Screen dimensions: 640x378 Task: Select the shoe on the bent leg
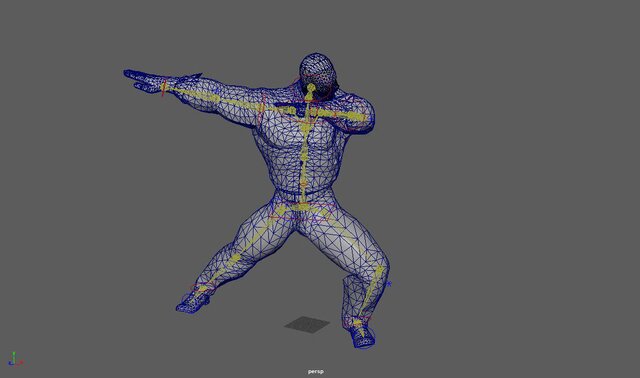point(362,335)
